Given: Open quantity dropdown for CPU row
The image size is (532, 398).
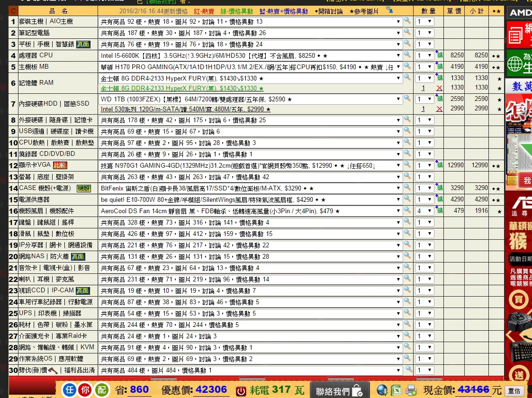Looking at the screenshot, I should pyautogui.click(x=424, y=55).
